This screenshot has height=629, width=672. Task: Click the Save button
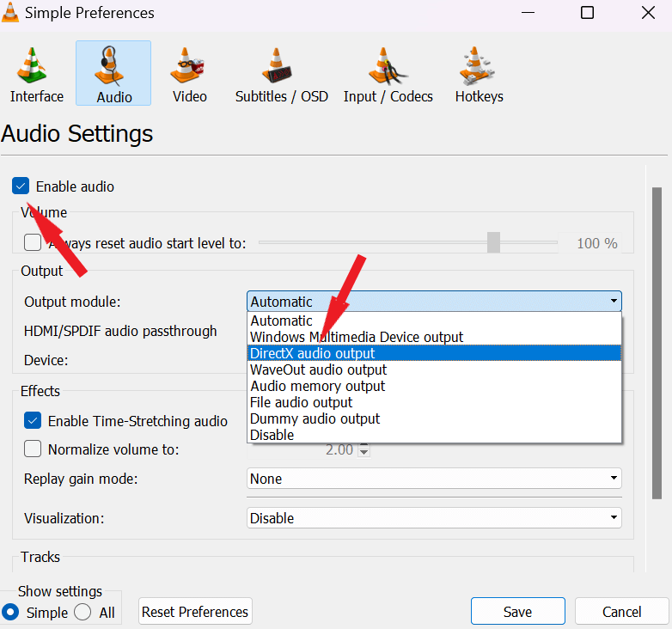point(517,612)
